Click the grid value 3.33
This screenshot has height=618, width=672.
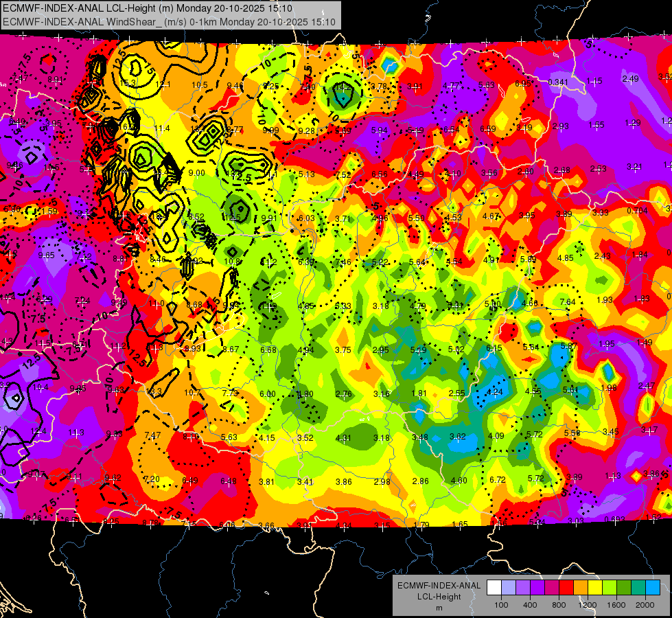click(601, 212)
